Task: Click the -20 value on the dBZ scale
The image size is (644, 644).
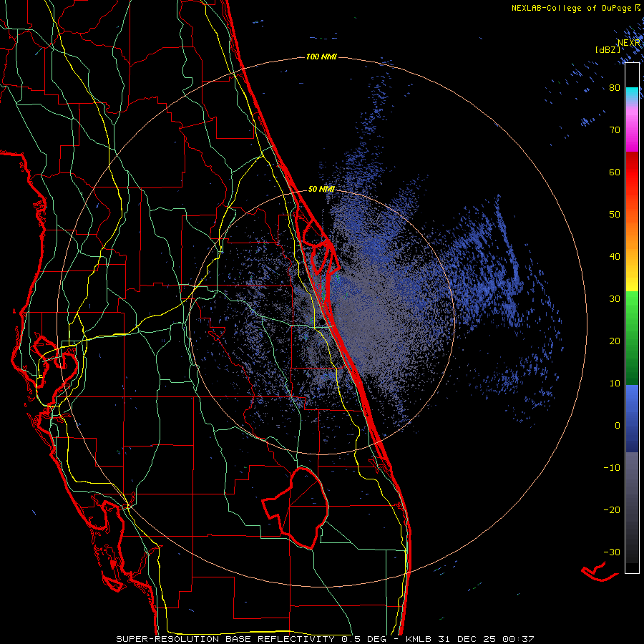Action: click(612, 509)
